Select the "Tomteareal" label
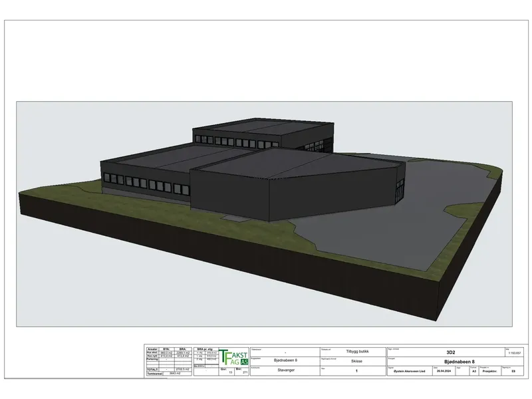Viewport: 532px width, 399px height. pyautogui.click(x=155, y=374)
